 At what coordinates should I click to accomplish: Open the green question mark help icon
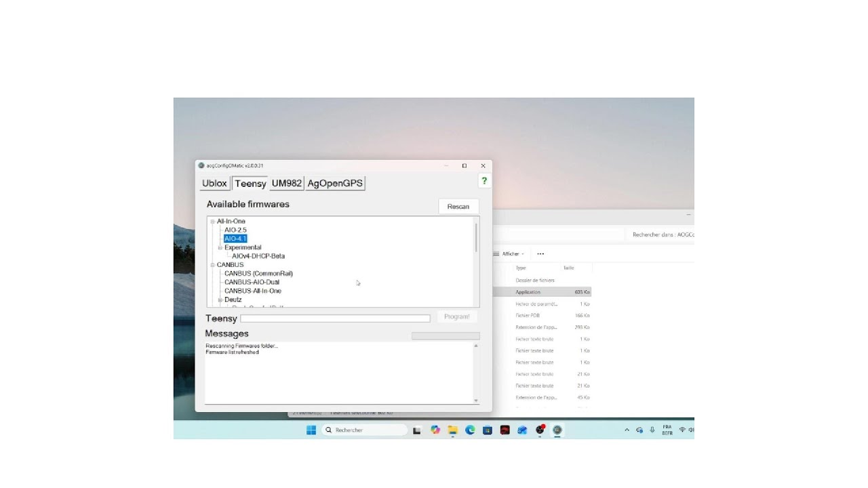click(x=484, y=181)
